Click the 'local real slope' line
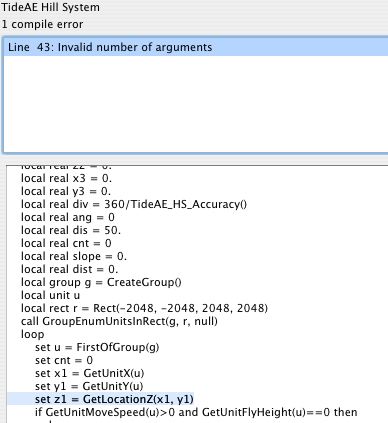 (74, 256)
